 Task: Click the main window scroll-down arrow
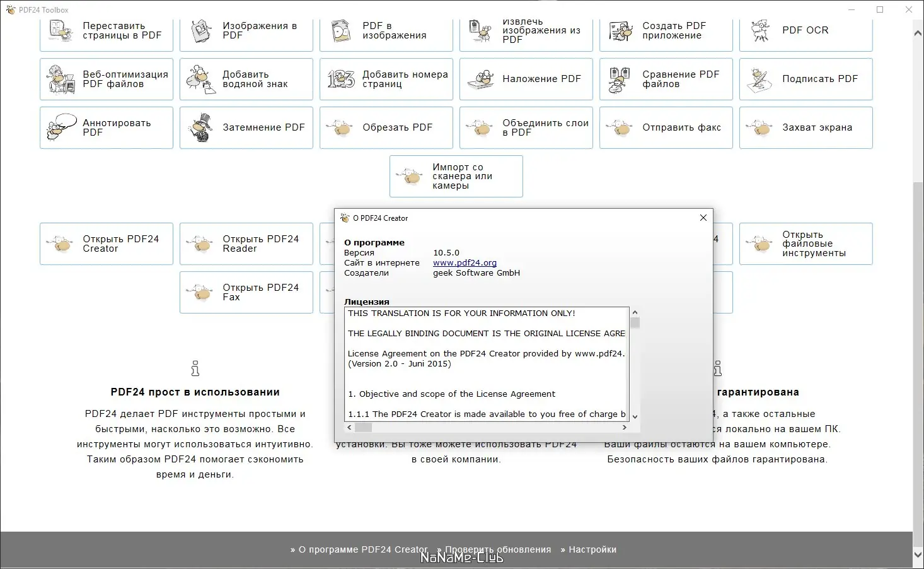pos(918,555)
